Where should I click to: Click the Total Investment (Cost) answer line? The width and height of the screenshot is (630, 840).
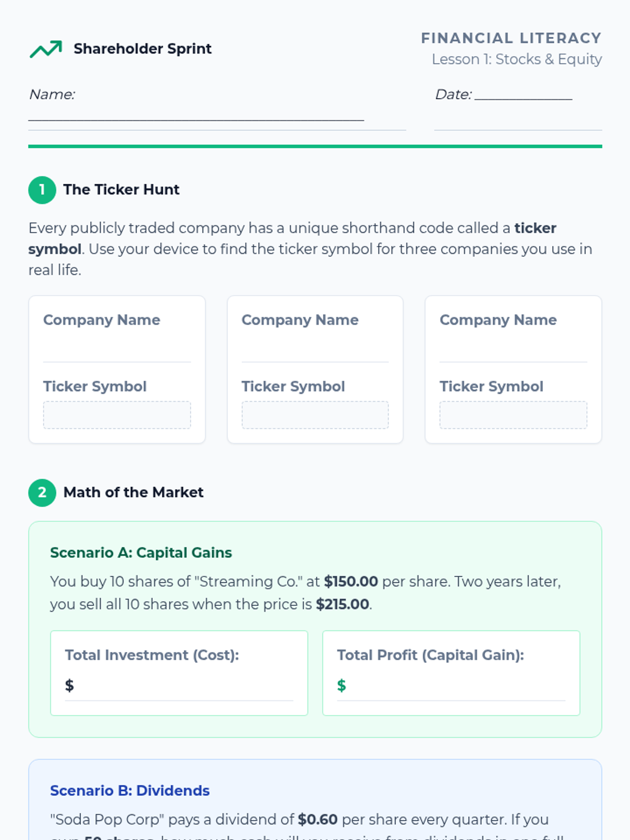184,688
